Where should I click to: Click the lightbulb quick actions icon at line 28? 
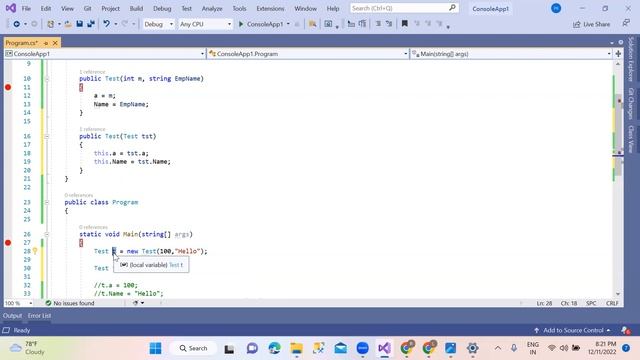pos(35,251)
